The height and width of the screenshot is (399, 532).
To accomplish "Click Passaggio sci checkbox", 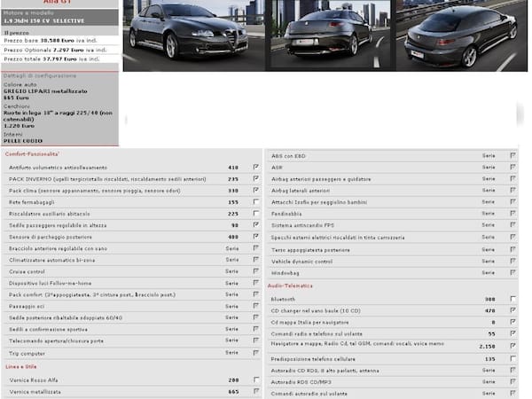I will coord(256,306).
